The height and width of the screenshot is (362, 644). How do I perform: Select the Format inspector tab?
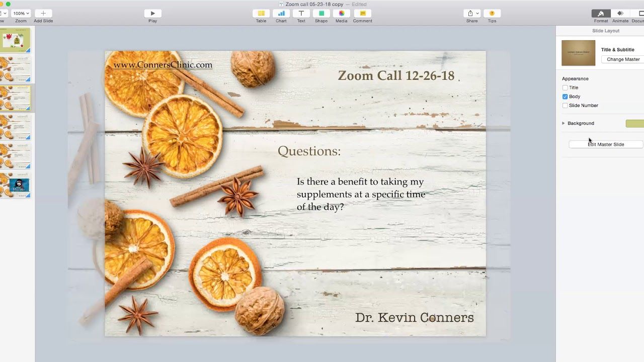coord(601,14)
